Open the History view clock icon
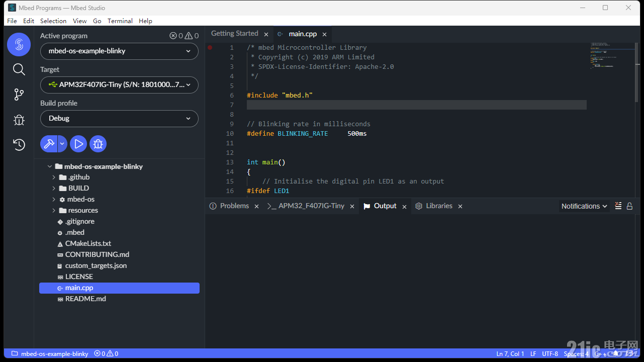 [19, 145]
